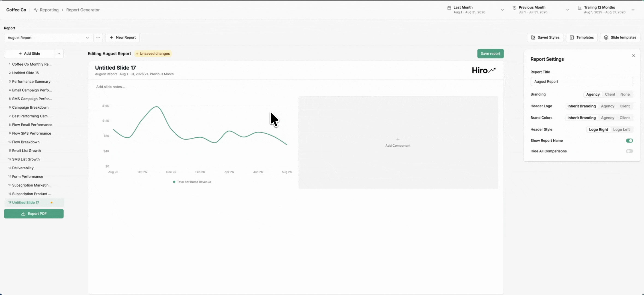Image resolution: width=644 pixels, height=295 pixels.
Task: Click the Slide templates layers icon
Action: point(606,37)
